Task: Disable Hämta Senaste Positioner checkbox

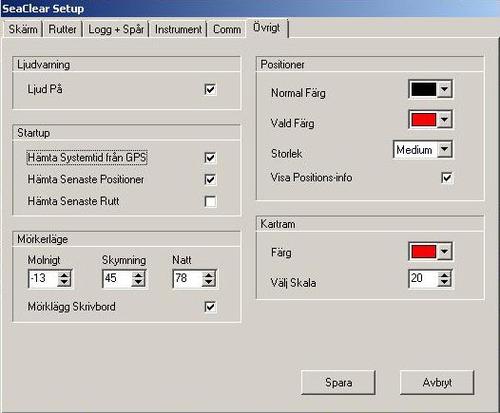Action: (210, 179)
